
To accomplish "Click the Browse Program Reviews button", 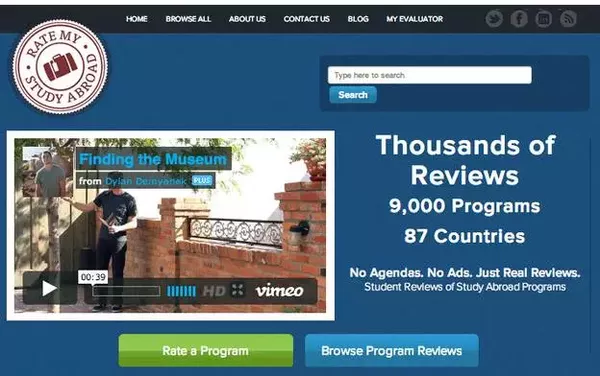I will coord(392,350).
